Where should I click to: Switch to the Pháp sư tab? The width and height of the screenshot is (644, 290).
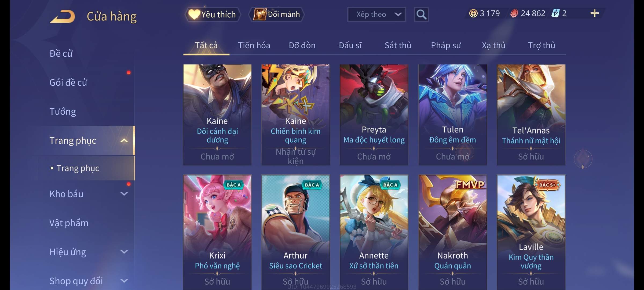pos(446,45)
